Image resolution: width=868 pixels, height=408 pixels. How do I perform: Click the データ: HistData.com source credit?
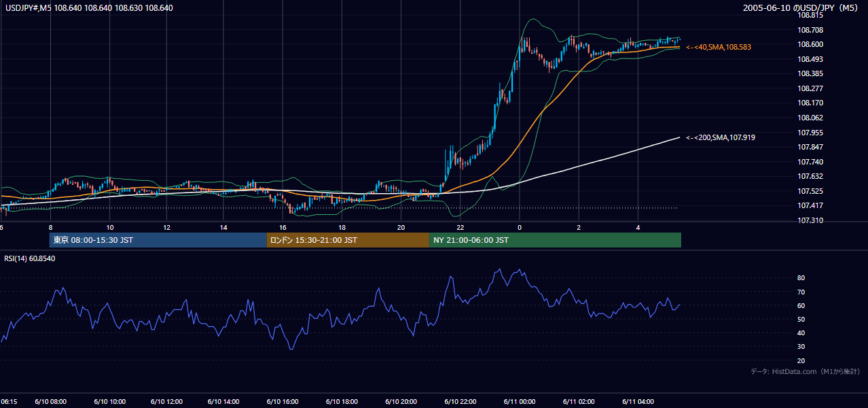coord(806,372)
